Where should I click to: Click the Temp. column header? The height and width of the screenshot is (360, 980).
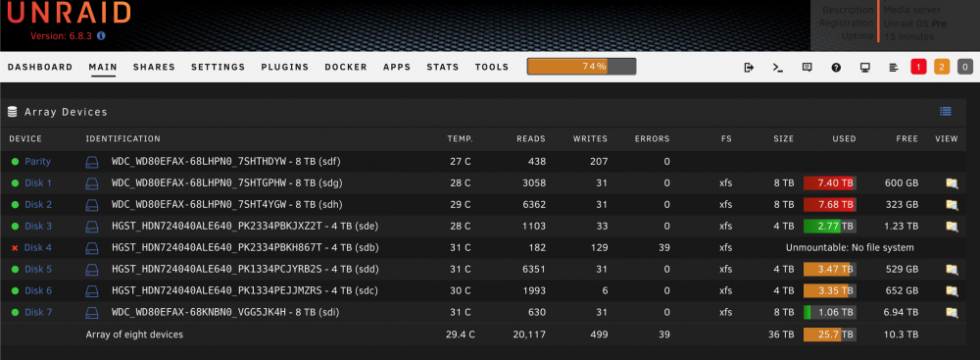coord(460,139)
